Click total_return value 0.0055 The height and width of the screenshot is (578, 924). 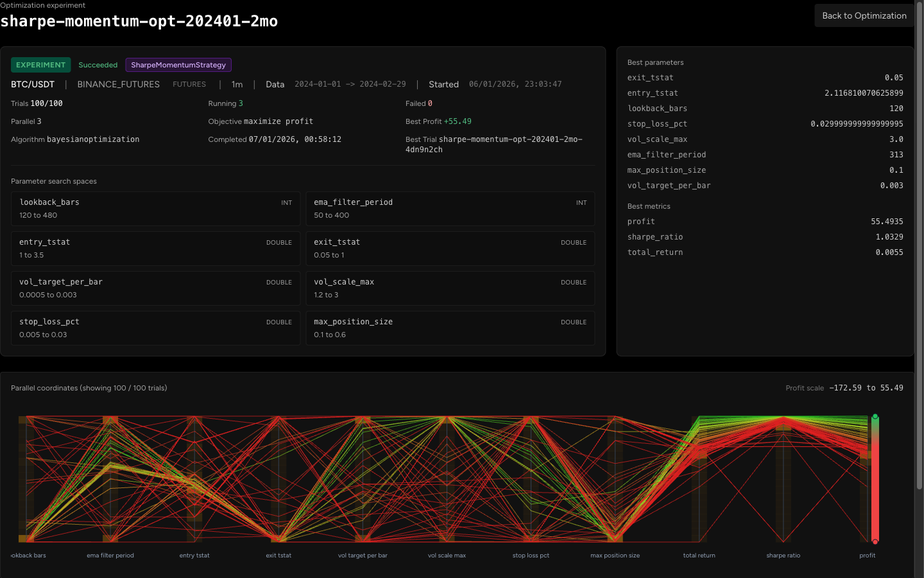tap(889, 252)
